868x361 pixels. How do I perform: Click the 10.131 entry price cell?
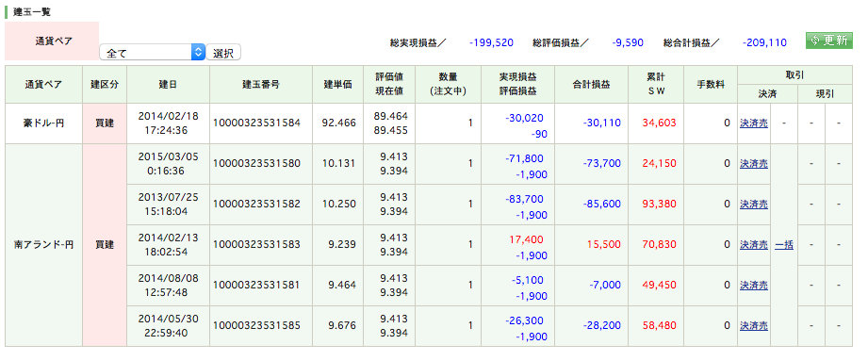point(338,164)
